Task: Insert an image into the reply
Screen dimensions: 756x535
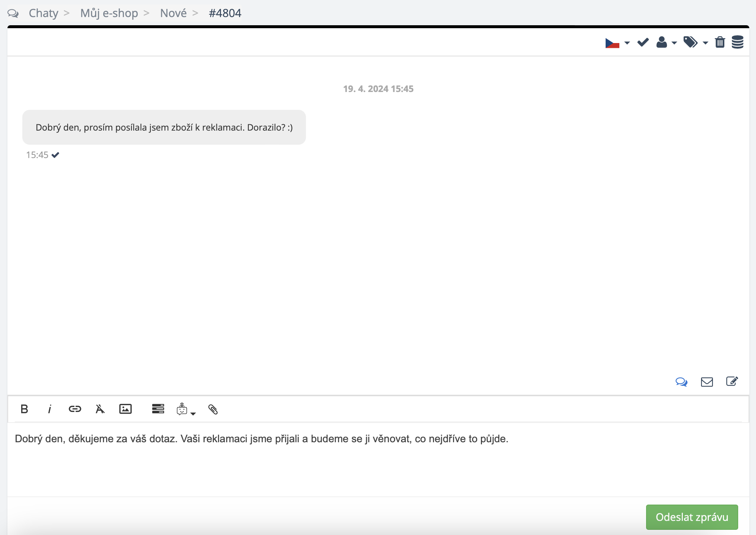Action: 126,409
